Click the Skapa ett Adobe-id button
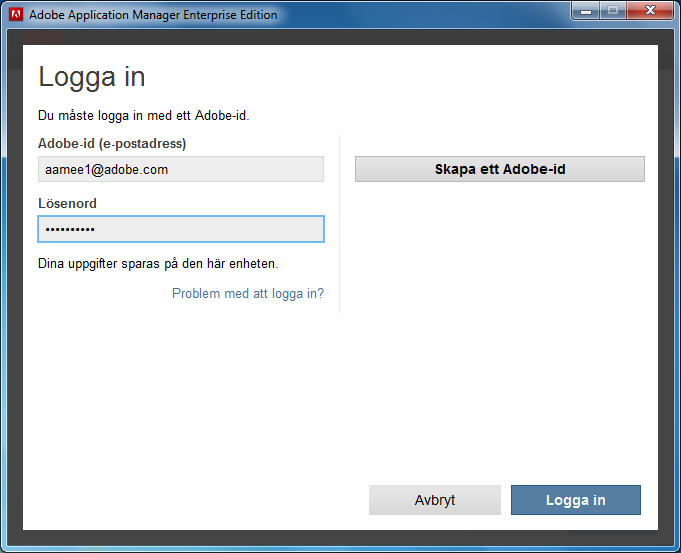 coord(499,169)
